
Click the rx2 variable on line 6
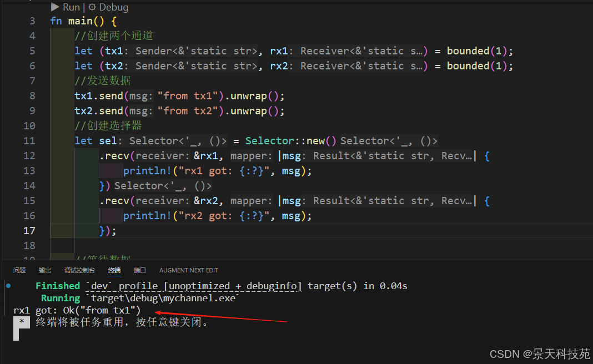pyautogui.click(x=279, y=66)
